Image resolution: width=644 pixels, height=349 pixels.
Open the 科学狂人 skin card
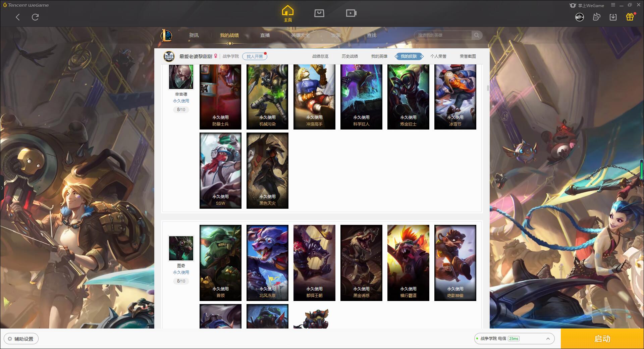(x=361, y=97)
